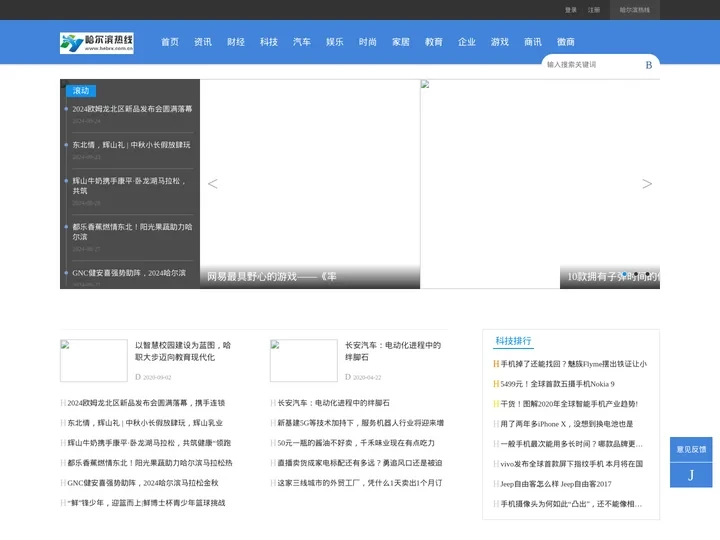Open 教育 navigation item
Viewport: 720px width, 540px height.
434,42
